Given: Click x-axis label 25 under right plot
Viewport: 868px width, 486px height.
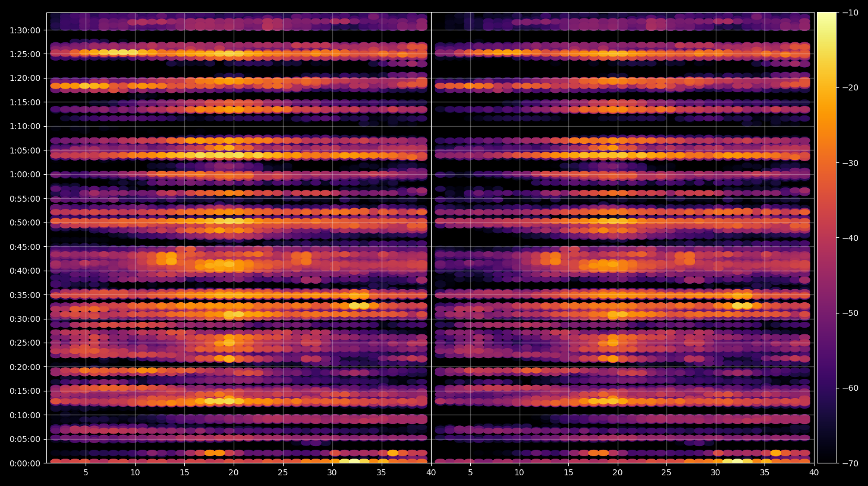Looking at the screenshot, I should coord(666,473).
